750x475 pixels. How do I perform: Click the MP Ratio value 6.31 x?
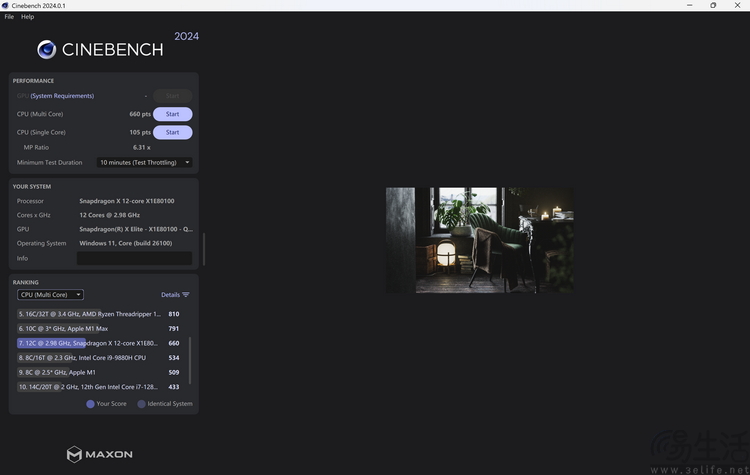(x=142, y=148)
